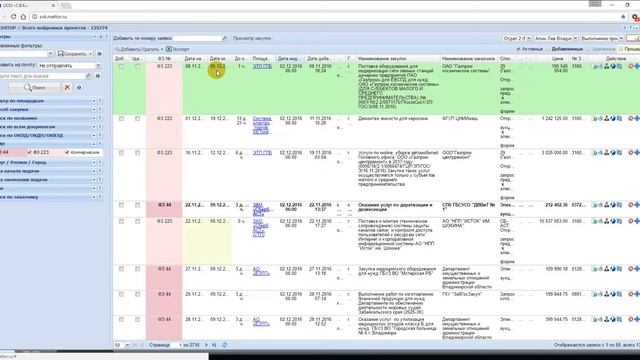Click the help icon beside the text search field

98,76
